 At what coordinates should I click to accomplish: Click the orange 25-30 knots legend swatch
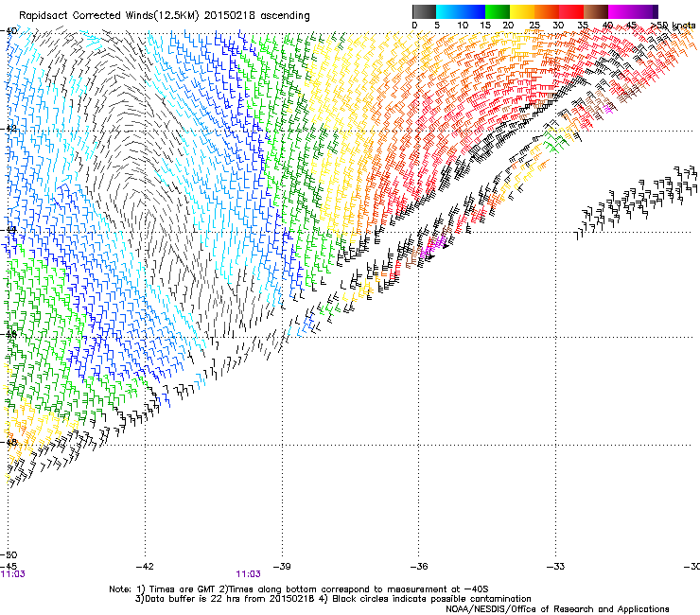[547, 11]
